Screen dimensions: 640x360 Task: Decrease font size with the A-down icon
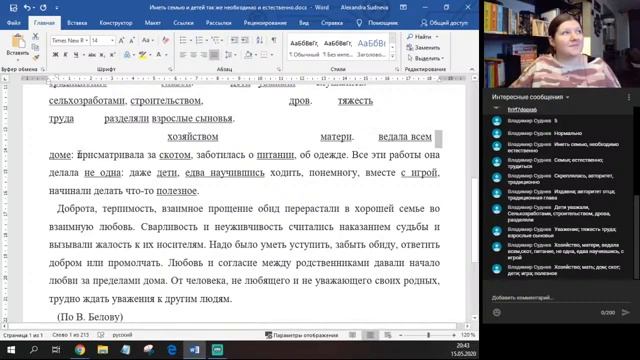(132, 40)
